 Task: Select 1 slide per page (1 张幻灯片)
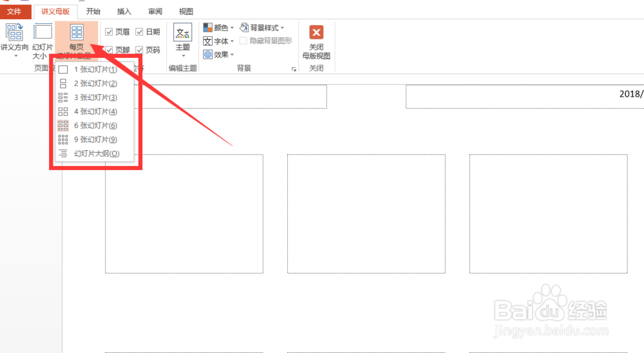95,70
